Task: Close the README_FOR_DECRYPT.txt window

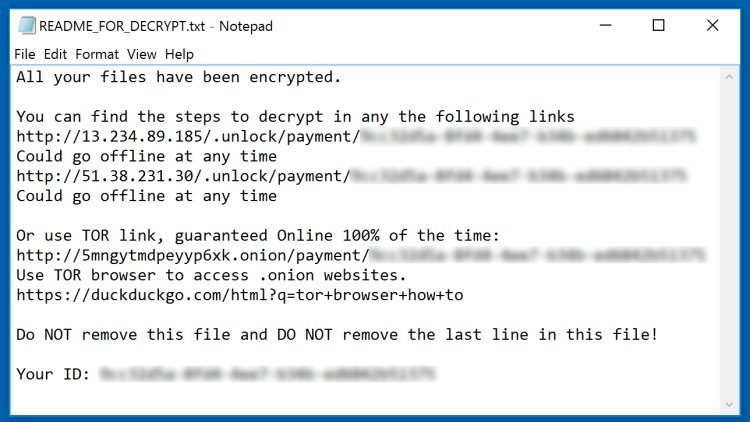Action: coord(712,25)
